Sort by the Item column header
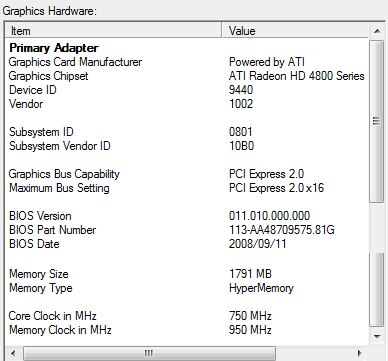The height and width of the screenshot is (361, 388). [x=113, y=31]
